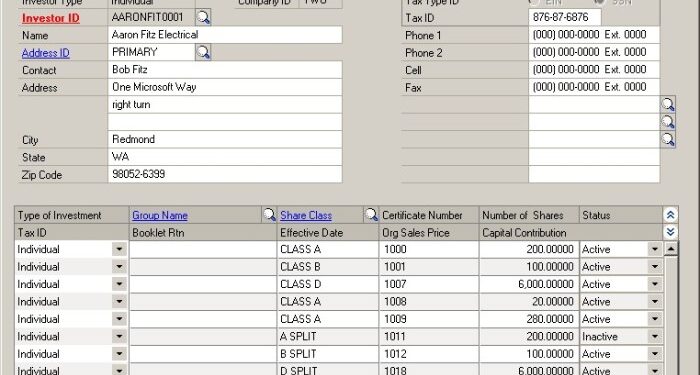Image resolution: width=700 pixels, height=375 pixels.
Task: Click the State field WA
Action: pyautogui.click(x=225, y=157)
